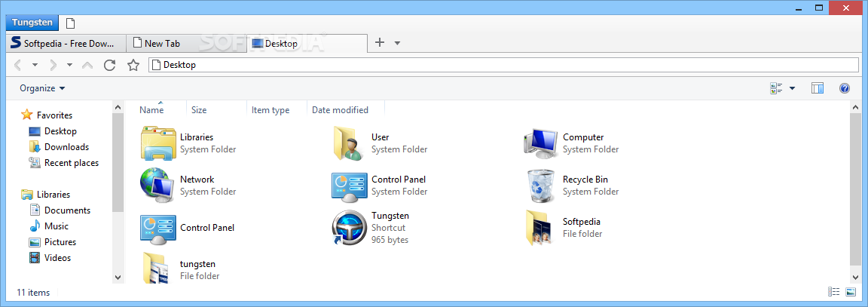The width and height of the screenshot is (868, 307).
Task: Open Music library in navigation pane
Action: (x=49, y=226)
